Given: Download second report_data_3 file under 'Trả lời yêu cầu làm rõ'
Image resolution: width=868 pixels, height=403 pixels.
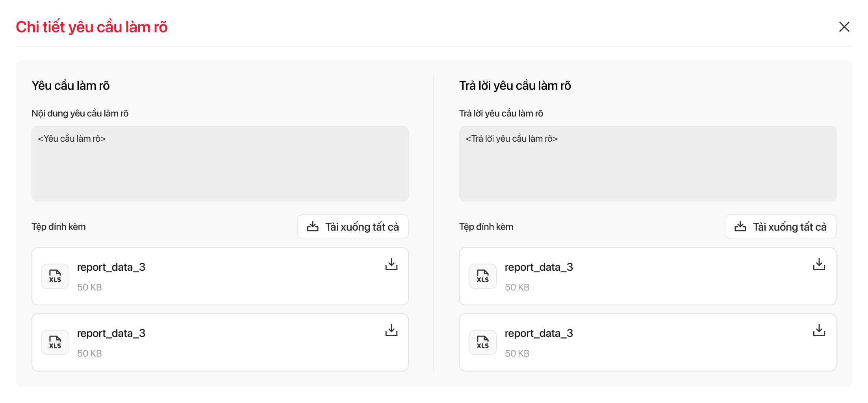Looking at the screenshot, I should coord(819,330).
